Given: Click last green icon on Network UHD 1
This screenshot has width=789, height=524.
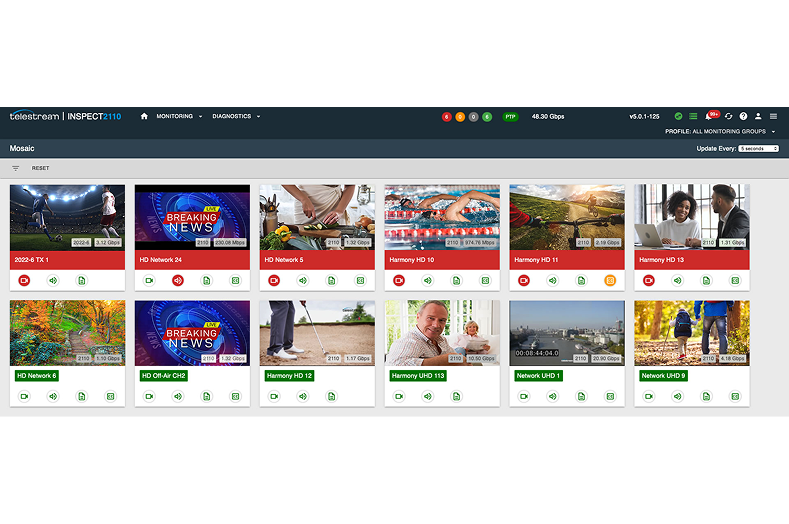Looking at the screenshot, I should (x=610, y=396).
